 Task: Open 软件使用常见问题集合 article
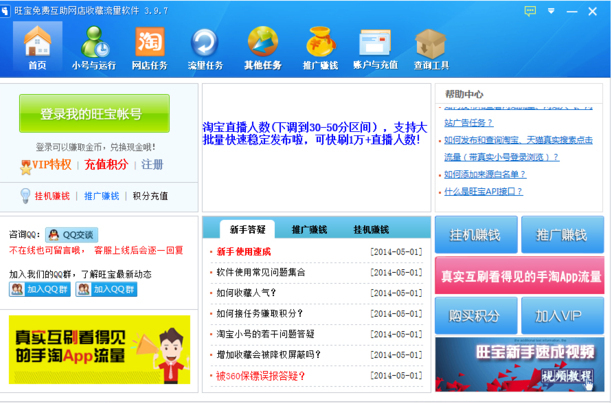tap(261, 272)
